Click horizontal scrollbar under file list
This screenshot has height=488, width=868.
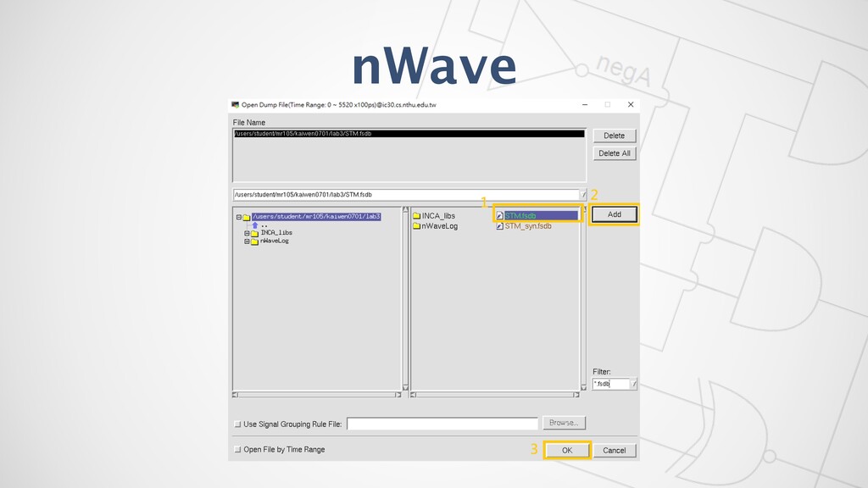point(495,395)
